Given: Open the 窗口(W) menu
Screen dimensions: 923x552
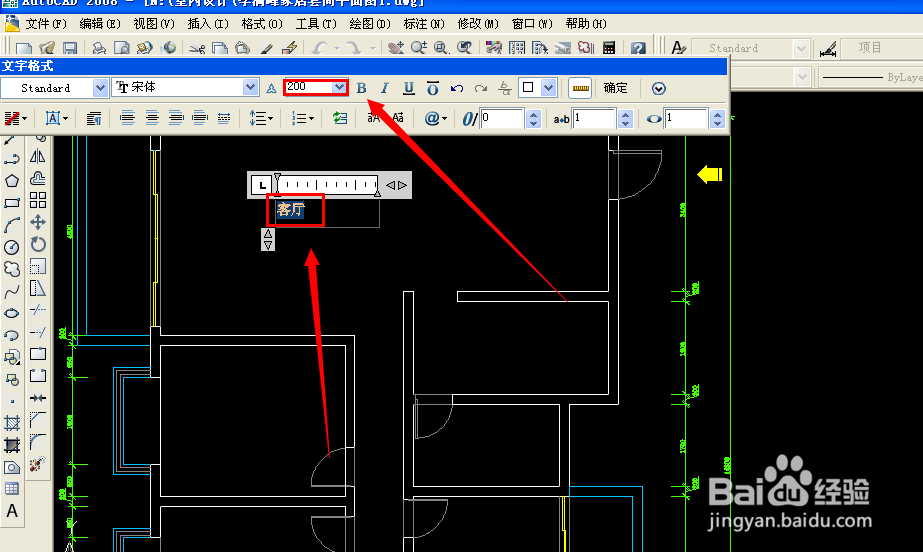Looking at the screenshot, I should click(532, 24).
